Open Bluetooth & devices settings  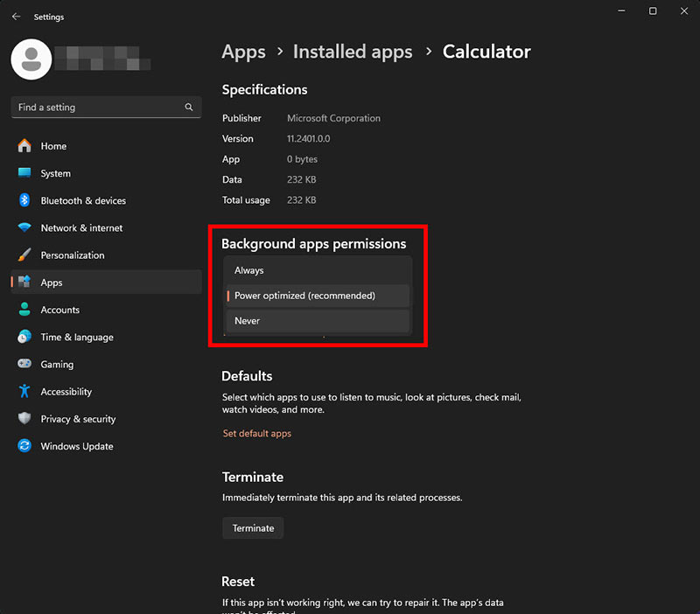pos(106,200)
